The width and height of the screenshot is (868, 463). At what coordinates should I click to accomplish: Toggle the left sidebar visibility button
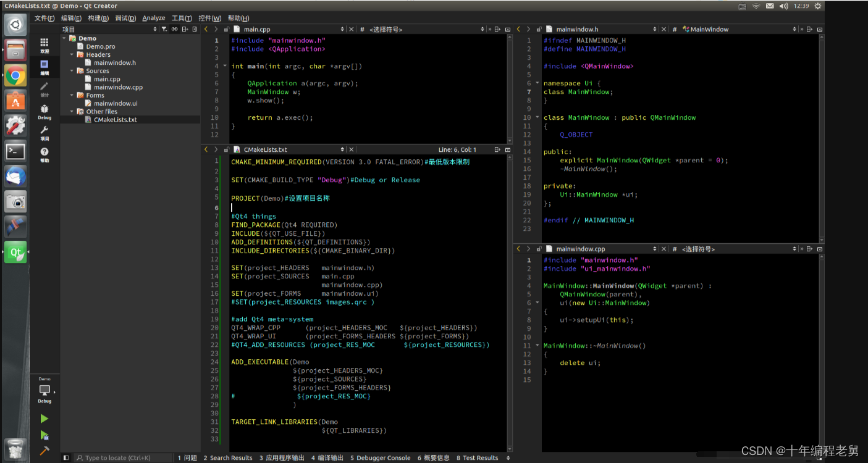(x=66, y=458)
